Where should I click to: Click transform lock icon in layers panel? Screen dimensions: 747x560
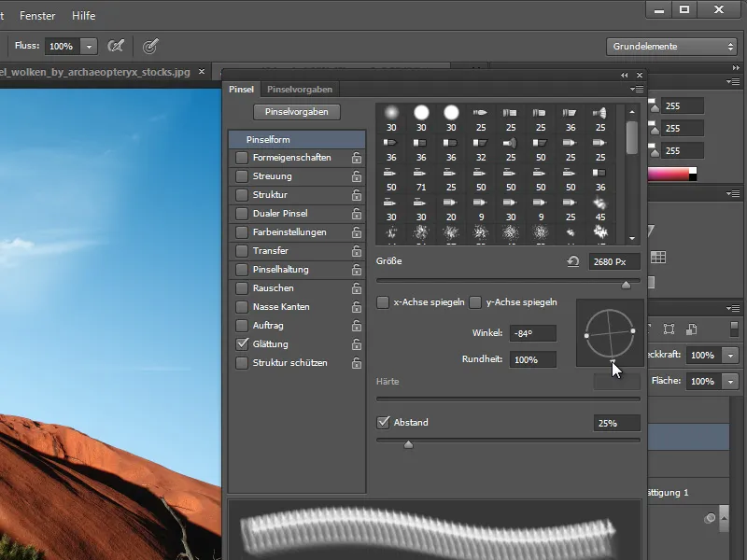669,329
